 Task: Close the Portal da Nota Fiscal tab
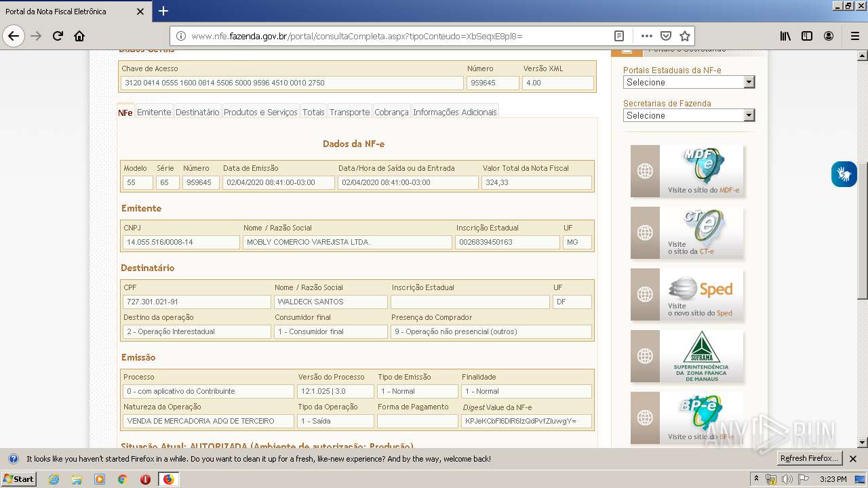coord(140,12)
